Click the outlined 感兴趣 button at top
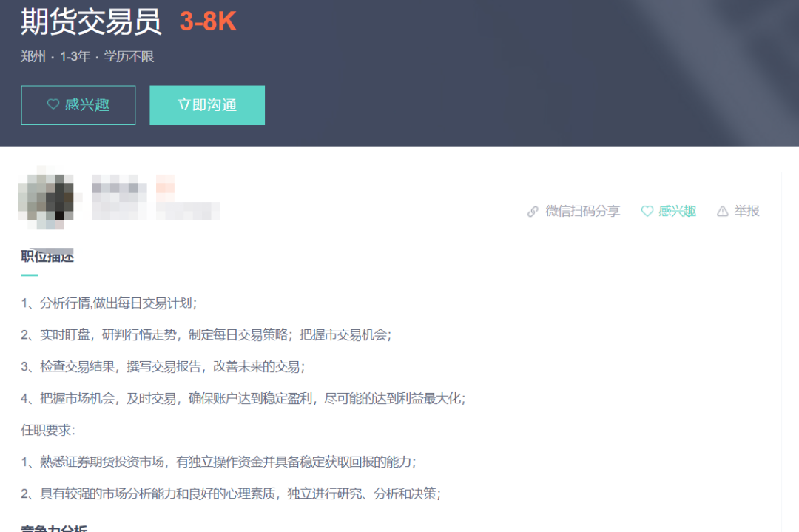The image size is (799, 532). [x=78, y=105]
